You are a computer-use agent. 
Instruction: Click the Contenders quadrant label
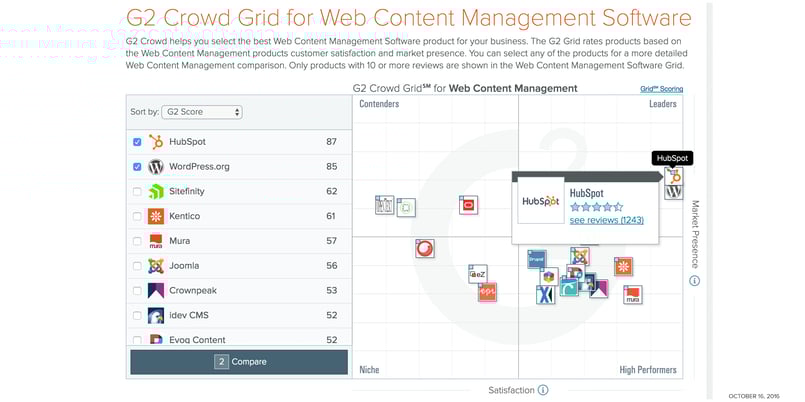(x=379, y=104)
